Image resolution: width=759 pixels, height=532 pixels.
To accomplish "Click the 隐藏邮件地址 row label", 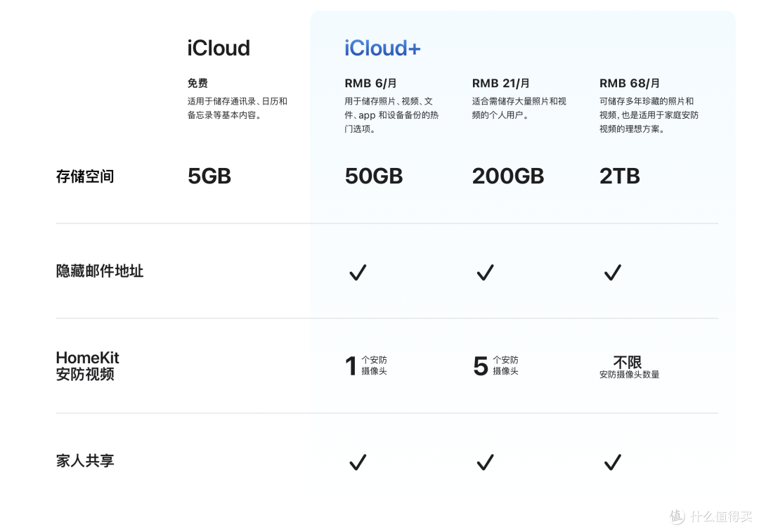I will pyautogui.click(x=100, y=271).
